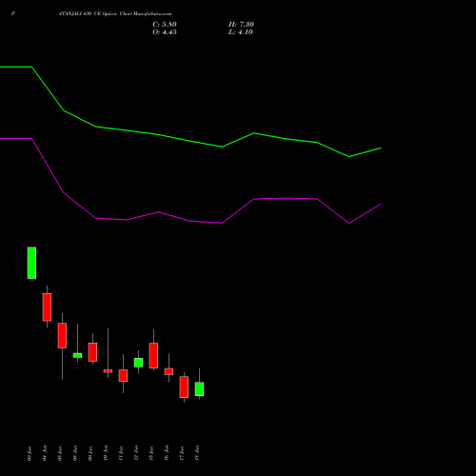
Task: Click the open value O: 4.45
Action: click(165, 32)
